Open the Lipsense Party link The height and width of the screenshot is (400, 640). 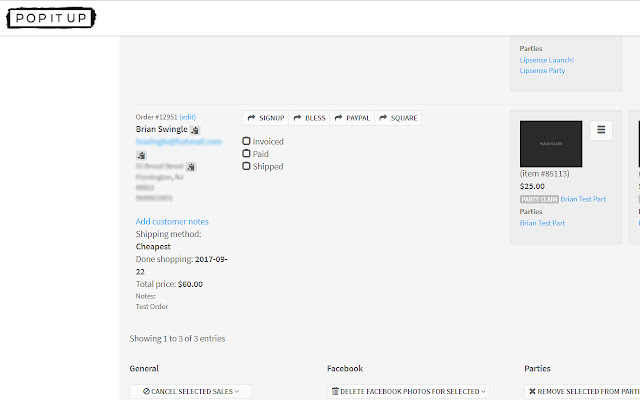[x=542, y=71]
